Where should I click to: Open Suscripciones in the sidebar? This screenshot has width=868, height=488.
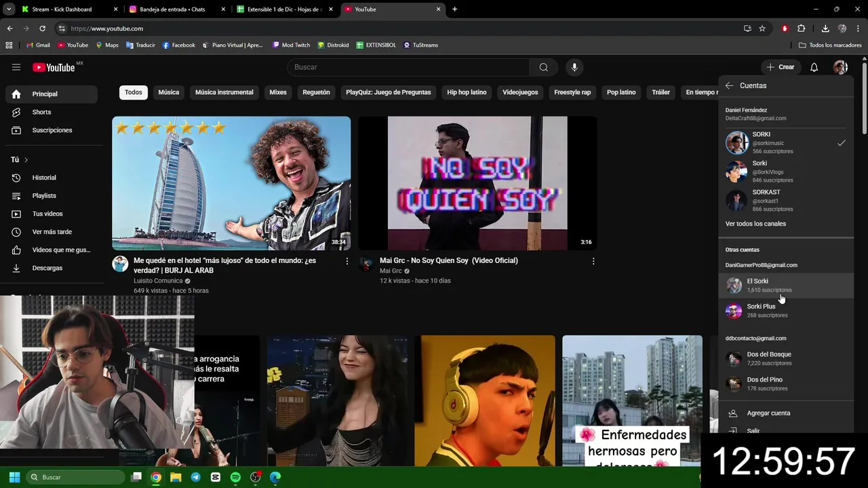(51, 130)
